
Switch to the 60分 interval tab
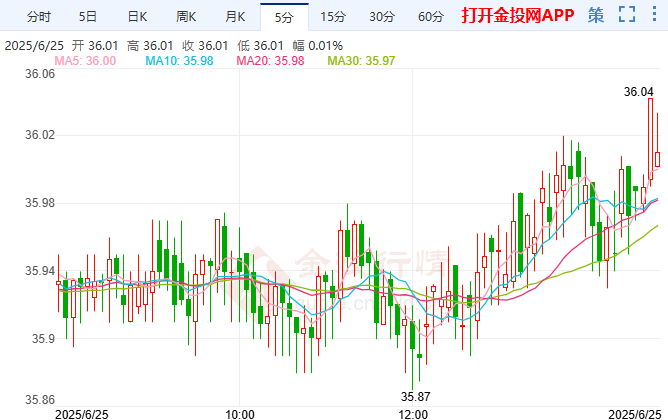pos(430,16)
